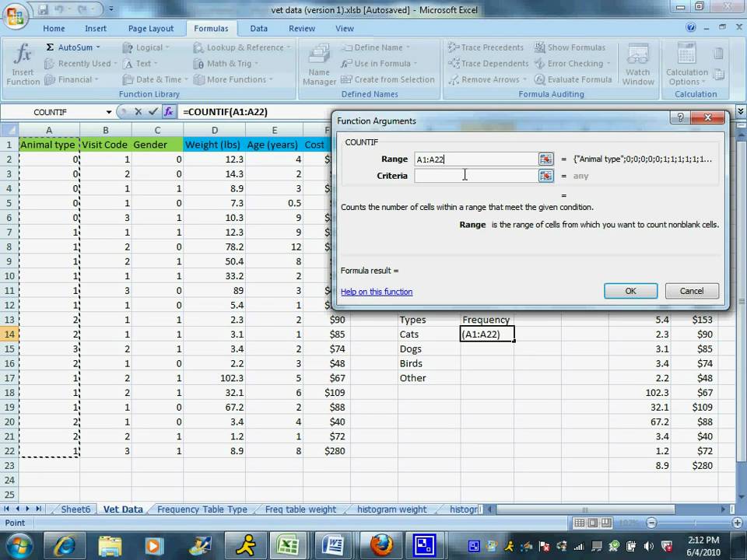
Task: Open the Name Box dropdown arrow
Action: tap(109, 112)
